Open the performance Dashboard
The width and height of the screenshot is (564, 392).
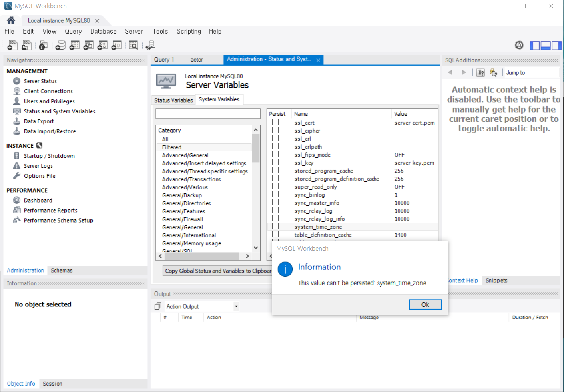[x=38, y=200]
